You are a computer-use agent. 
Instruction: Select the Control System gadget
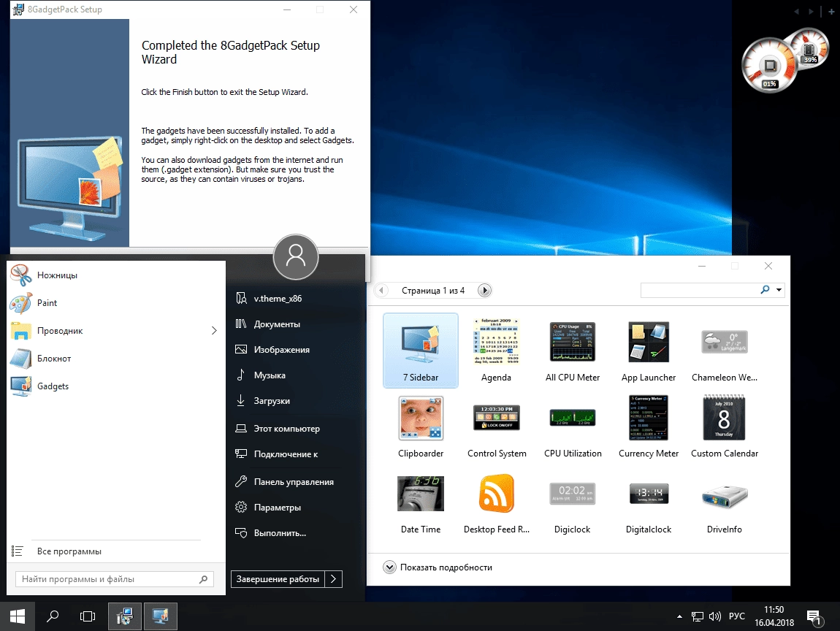[497, 427]
